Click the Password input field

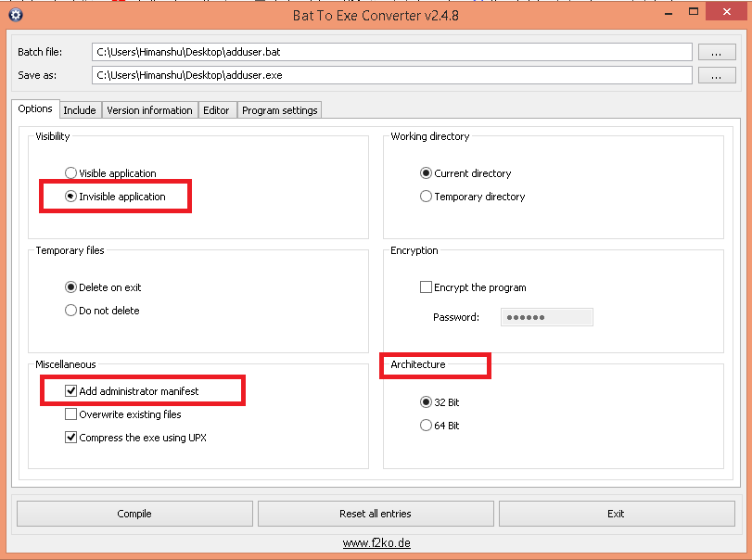click(x=546, y=317)
